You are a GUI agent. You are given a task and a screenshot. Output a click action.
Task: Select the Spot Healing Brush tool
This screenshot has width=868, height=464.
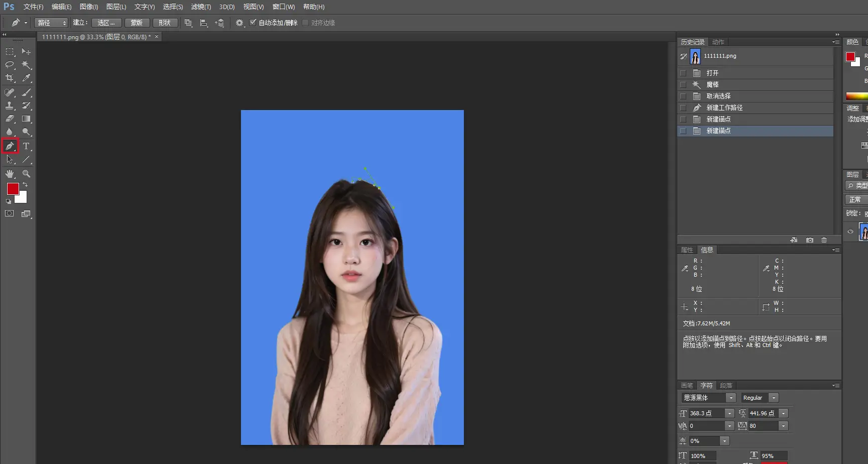[10, 92]
